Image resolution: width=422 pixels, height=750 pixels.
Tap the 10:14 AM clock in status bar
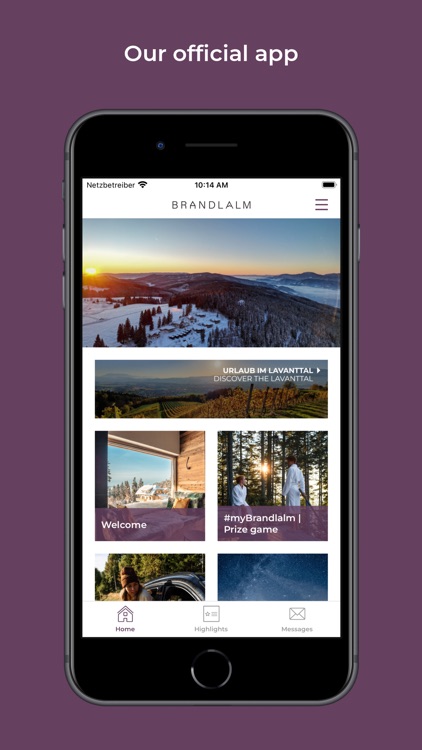tap(211, 185)
